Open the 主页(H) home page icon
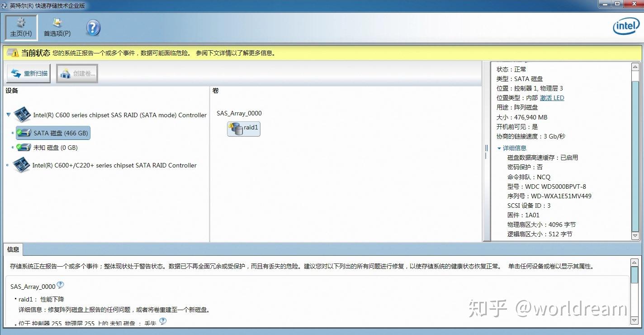Screen dimensions: 644x335 20,27
